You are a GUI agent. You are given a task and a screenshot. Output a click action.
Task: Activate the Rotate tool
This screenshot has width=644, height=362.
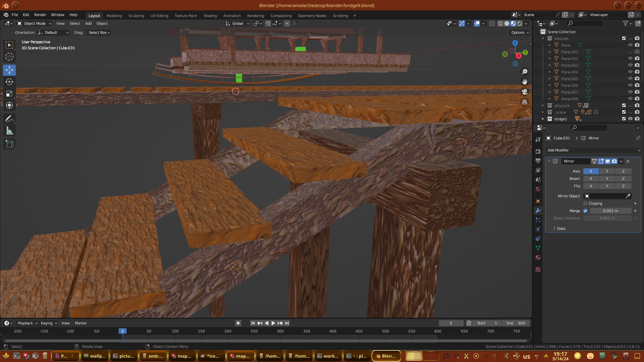pos(9,82)
